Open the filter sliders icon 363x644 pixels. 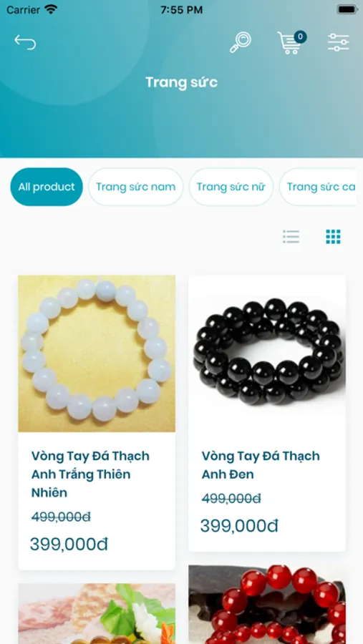339,42
